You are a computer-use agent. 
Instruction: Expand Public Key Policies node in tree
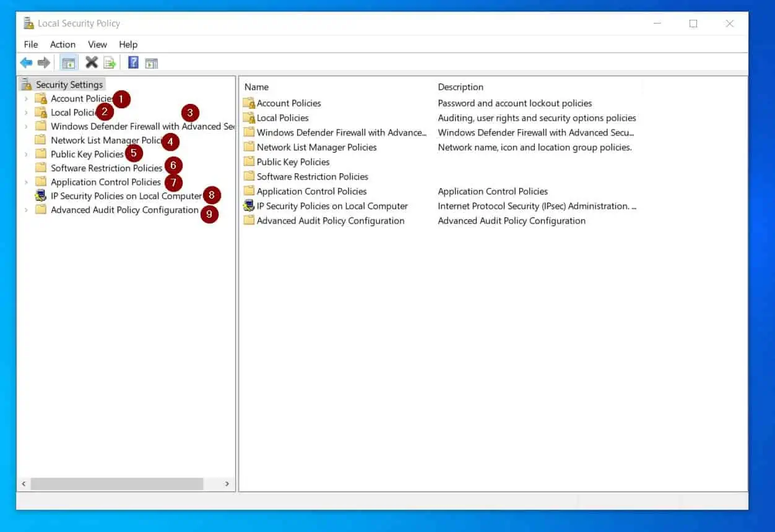[25, 155]
